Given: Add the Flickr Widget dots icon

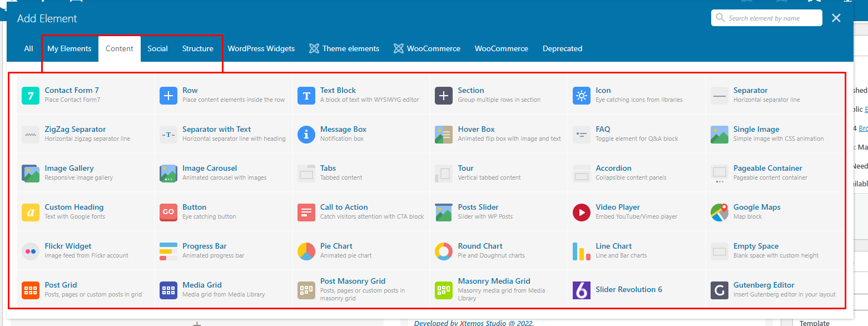Looking at the screenshot, I should [x=31, y=251].
